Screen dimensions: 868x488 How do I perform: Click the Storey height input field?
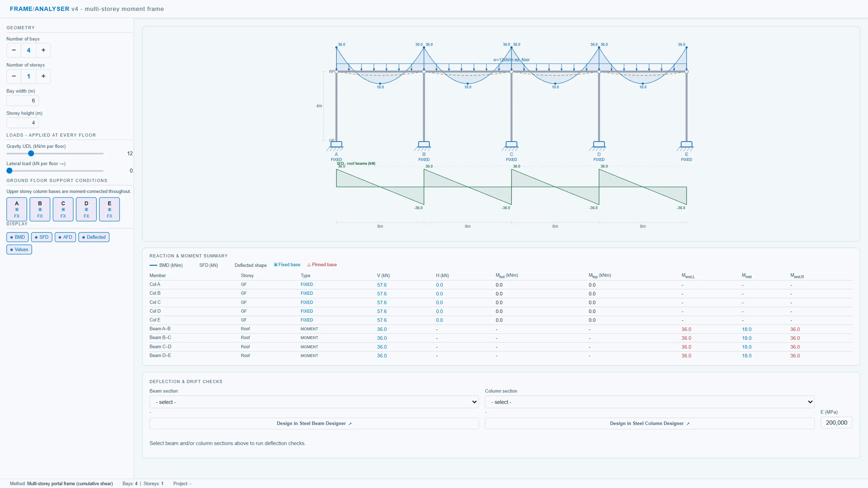[x=23, y=123]
